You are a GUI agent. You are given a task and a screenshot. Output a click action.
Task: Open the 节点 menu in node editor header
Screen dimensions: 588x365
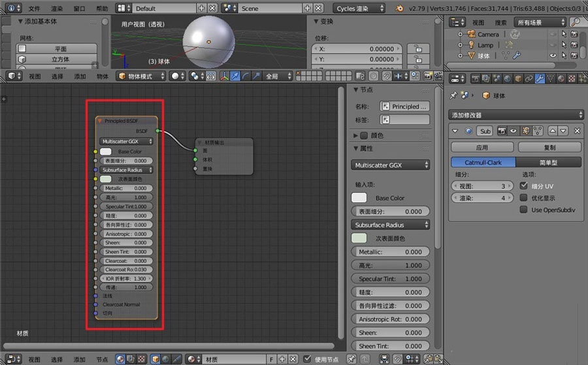102,359
